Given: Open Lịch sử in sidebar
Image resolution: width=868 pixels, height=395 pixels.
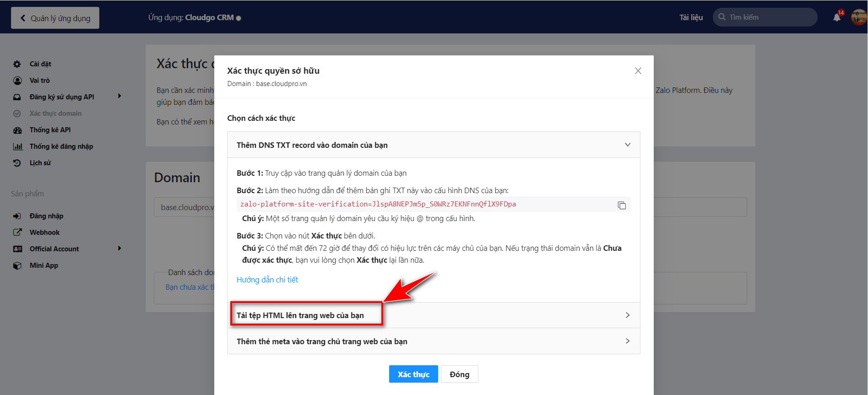Looking at the screenshot, I should click(x=40, y=163).
